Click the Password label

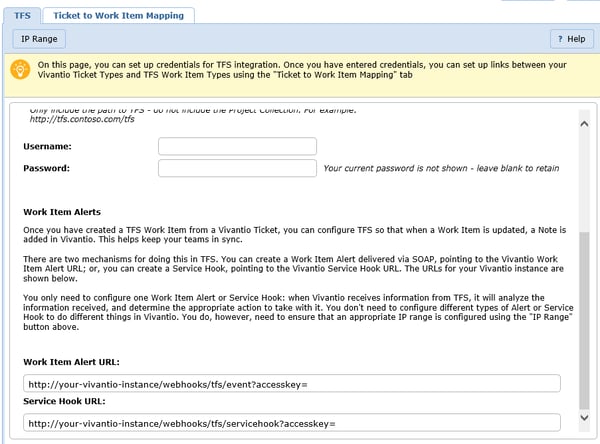[x=48, y=169]
